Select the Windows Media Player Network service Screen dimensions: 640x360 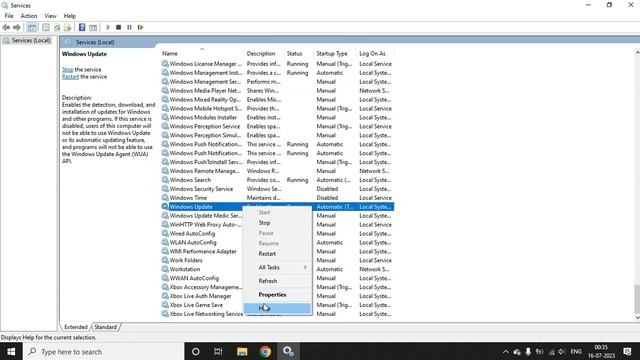pos(205,91)
